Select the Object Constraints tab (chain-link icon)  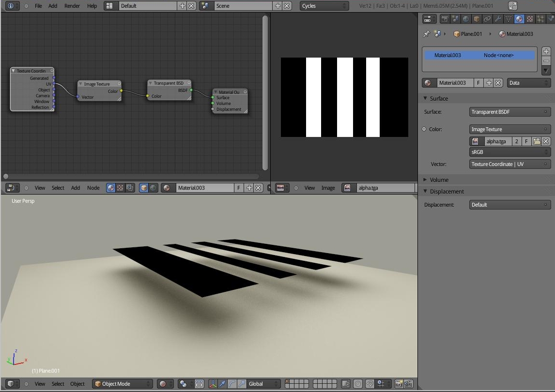[x=486, y=18]
